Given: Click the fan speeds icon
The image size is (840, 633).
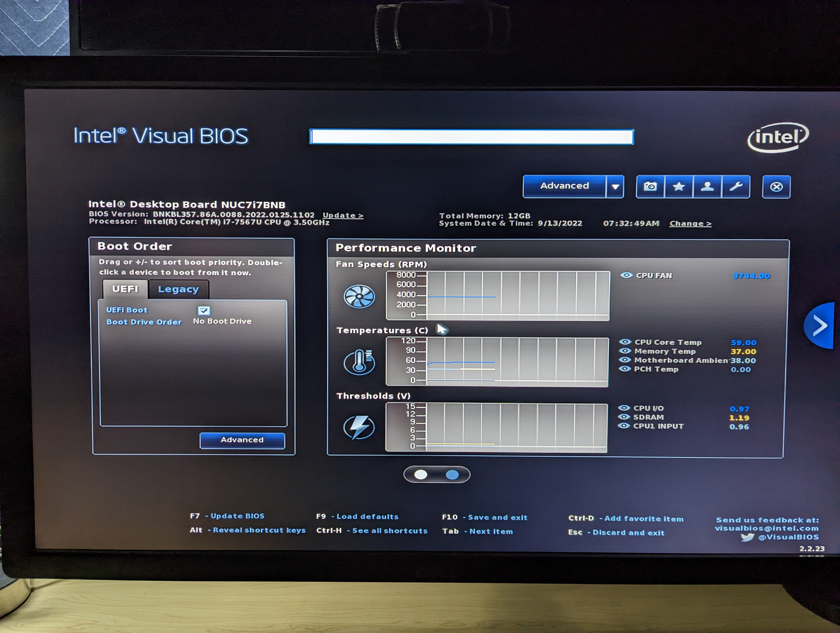Looking at the screenshot, I should point(359,296).
